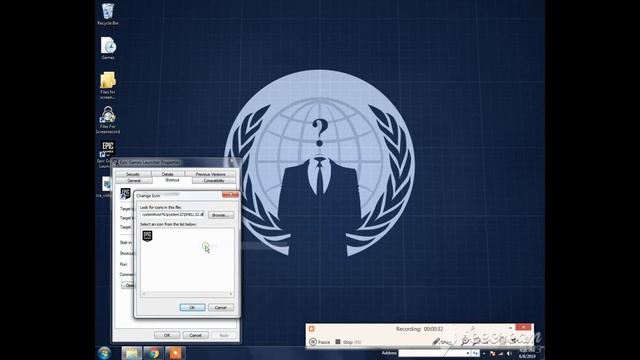
Task: Select the Games desktop icon
Action: [108, 48]
